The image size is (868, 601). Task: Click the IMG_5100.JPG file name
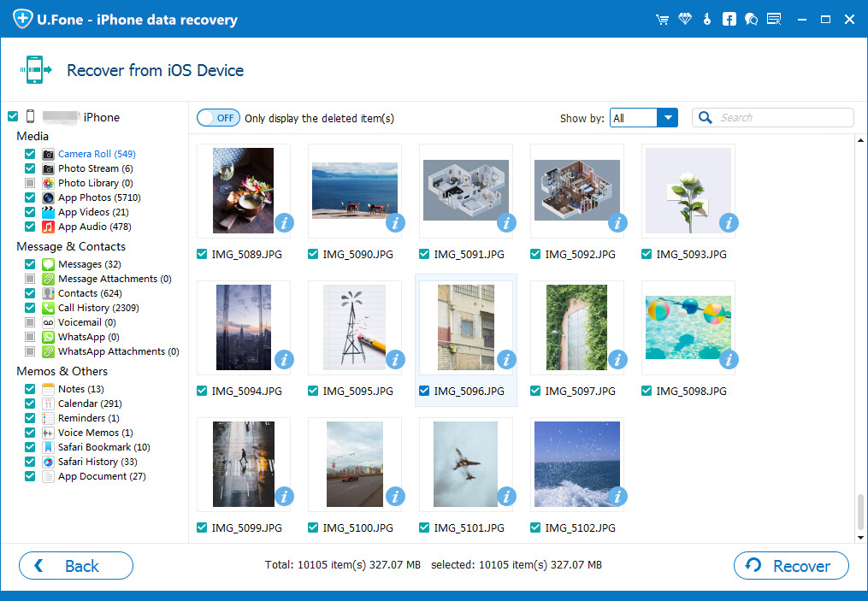[x=357, y=528]
